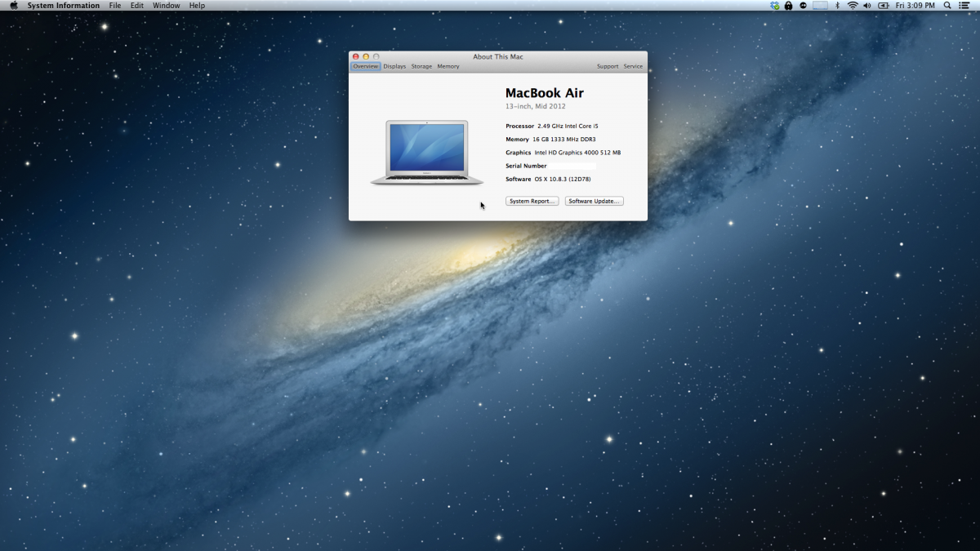Click the padlock menu bar icon

coord(789,6)
